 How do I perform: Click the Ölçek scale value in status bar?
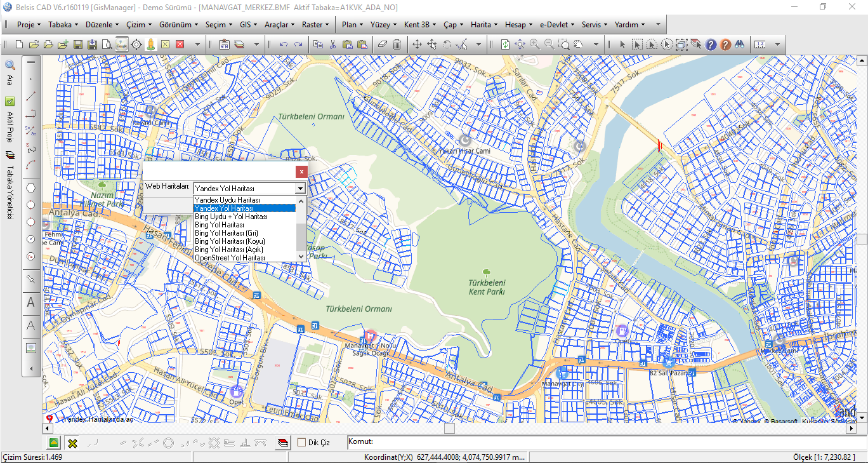pos(824,457)
